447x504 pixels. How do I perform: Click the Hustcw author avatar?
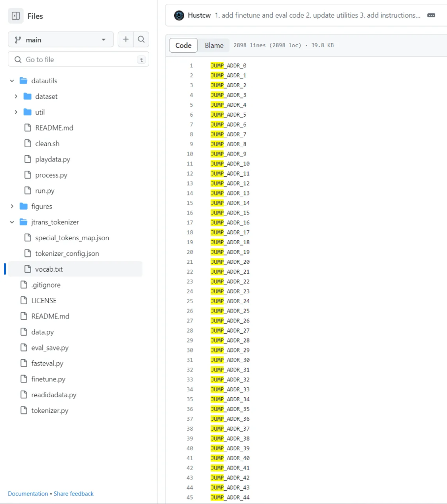tap(179, 15)
